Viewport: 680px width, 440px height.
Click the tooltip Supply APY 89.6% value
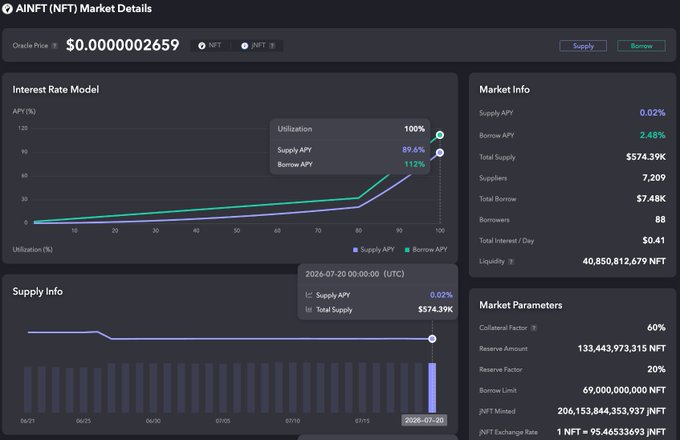click(x=413, y=150)
